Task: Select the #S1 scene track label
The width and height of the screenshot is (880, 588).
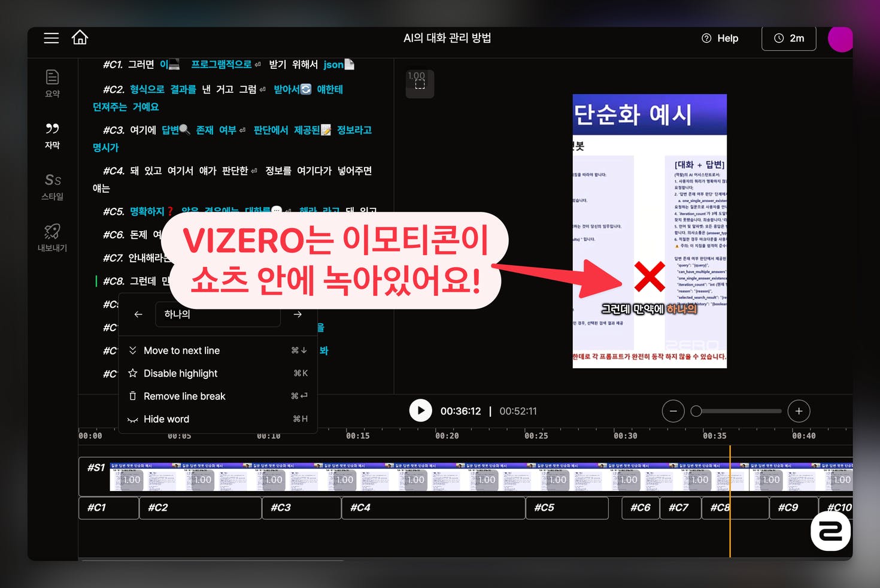Action: tap(96, 468)
